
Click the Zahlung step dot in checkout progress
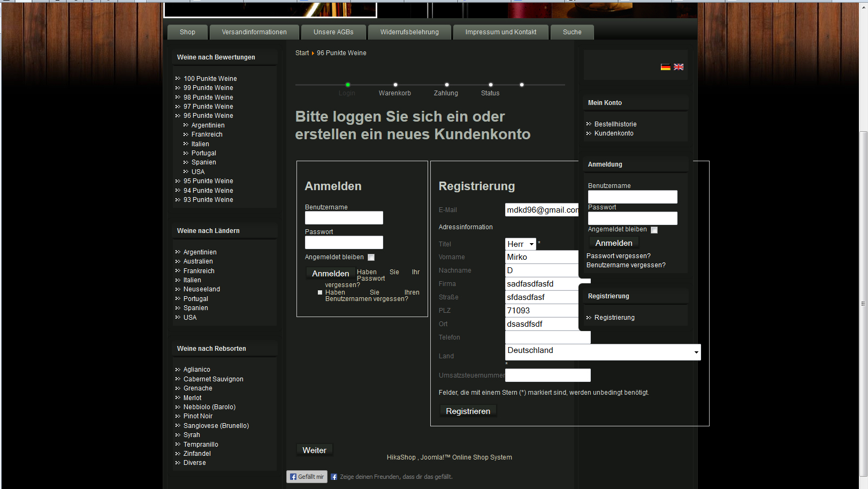point(447,85)
